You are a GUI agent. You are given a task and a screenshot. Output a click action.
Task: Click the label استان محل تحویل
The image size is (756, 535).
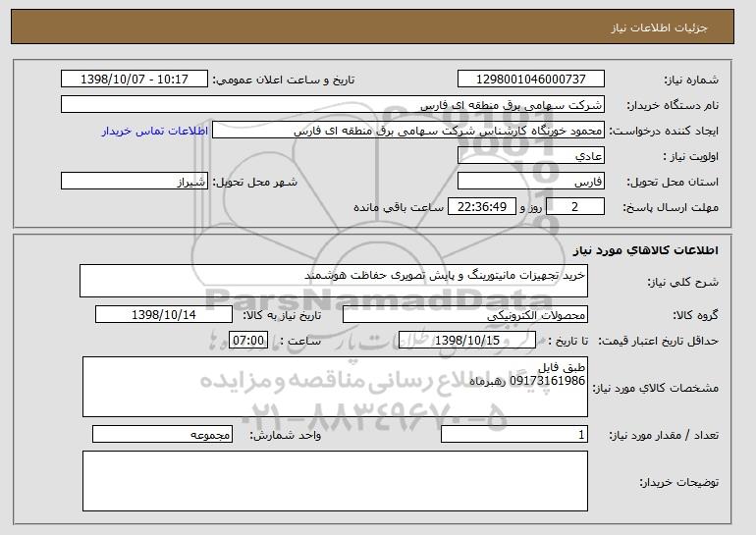click(673, 182)
